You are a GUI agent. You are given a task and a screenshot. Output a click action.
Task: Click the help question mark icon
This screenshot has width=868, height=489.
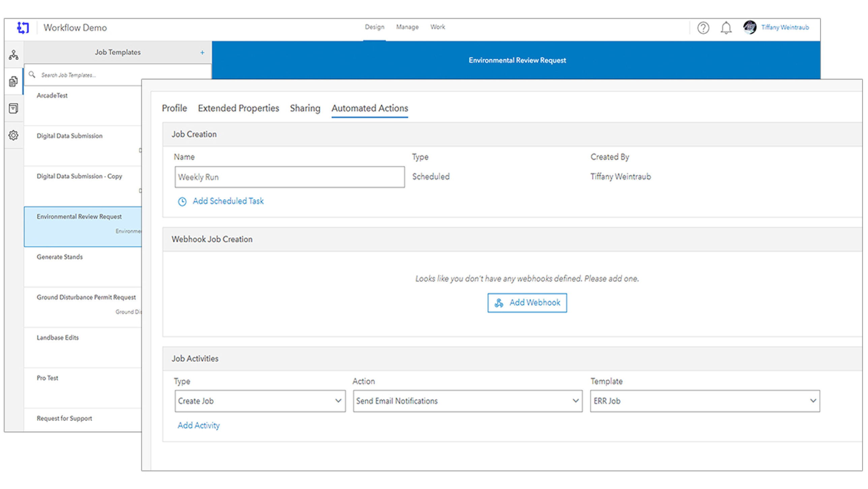[703, 28]
